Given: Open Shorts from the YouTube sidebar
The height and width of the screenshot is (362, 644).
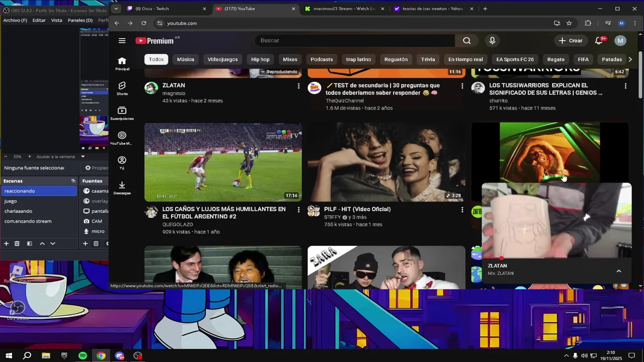Looking at the screenshot, I should coord(122,88).
